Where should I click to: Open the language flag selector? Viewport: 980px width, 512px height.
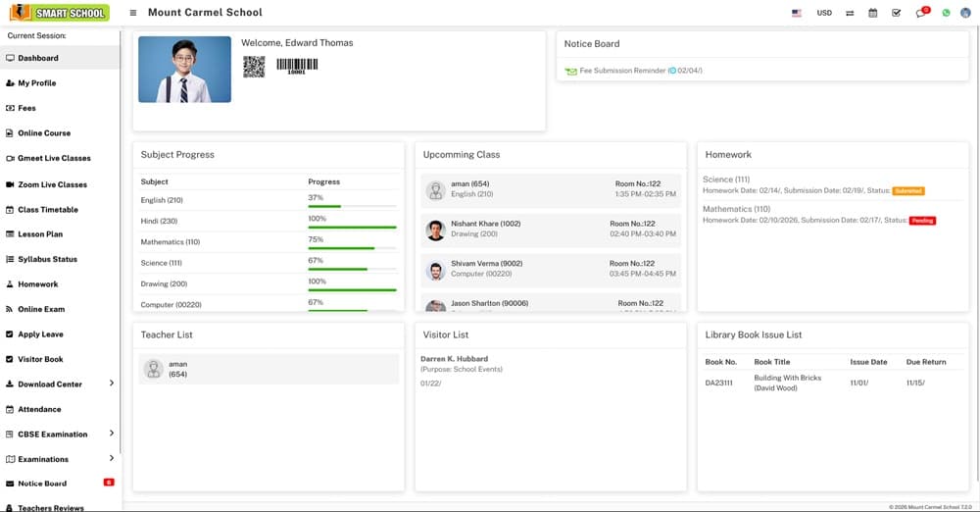796,13
